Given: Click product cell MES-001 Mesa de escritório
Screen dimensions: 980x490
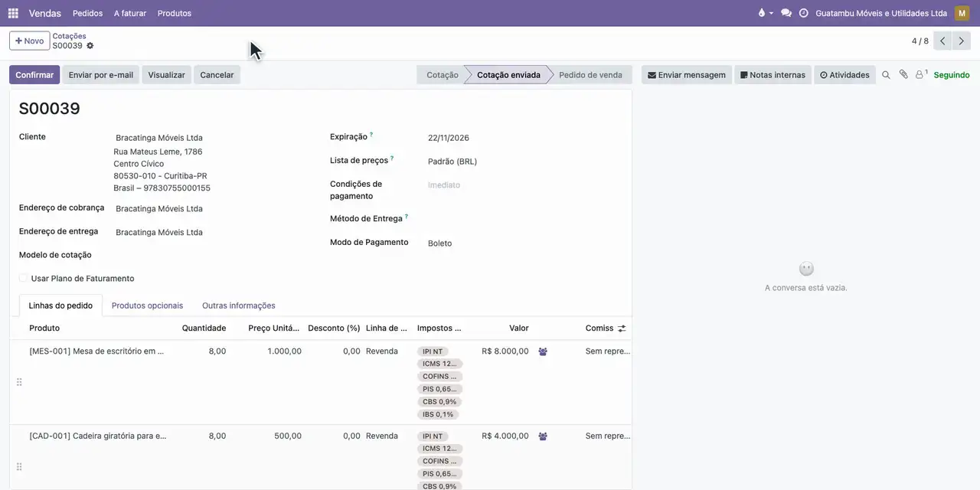Looking at the screenshot, I should (x=96, y=351).
